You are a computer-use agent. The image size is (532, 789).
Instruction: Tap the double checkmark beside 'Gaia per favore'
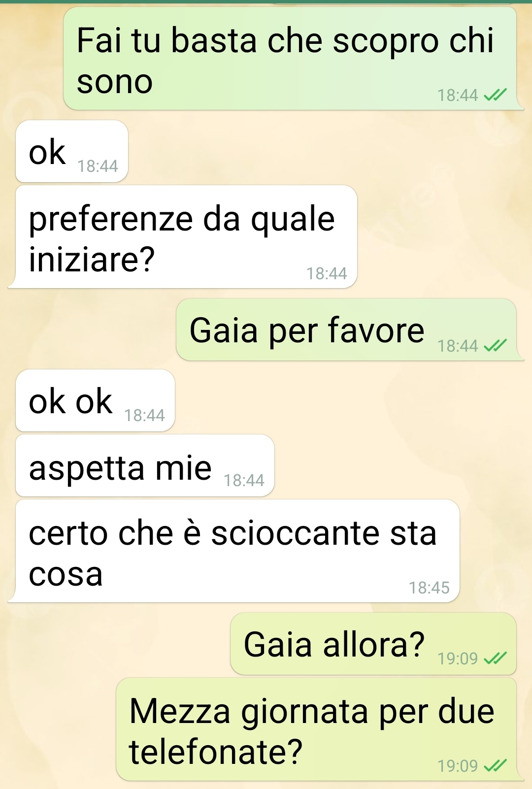click(x=495, y=346)
